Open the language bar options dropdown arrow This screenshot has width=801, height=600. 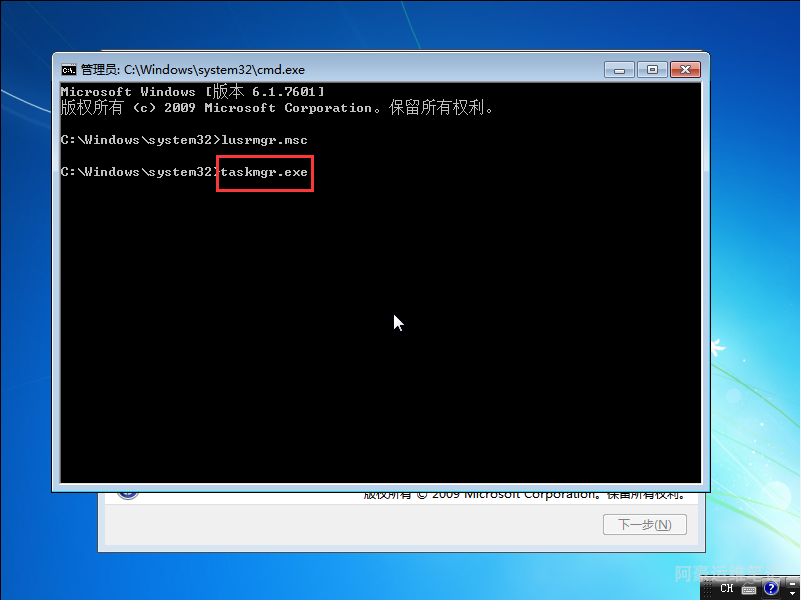tap(791, 593)
